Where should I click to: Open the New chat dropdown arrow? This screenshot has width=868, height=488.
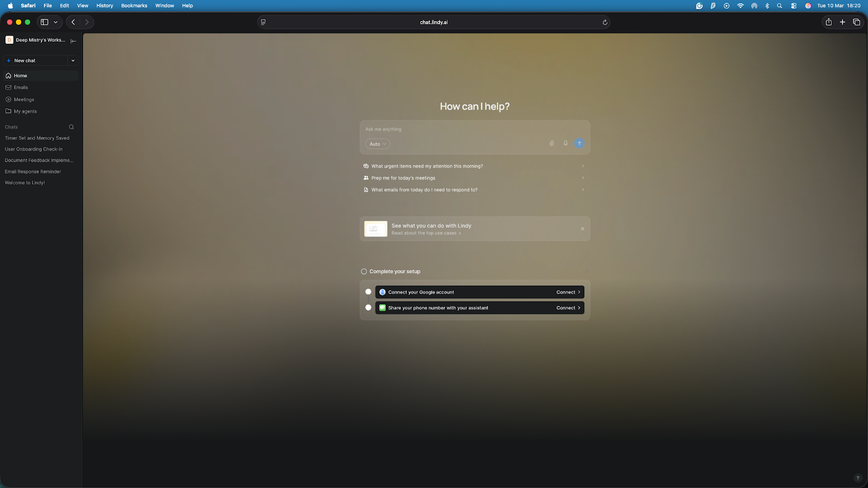coord(73,61)
